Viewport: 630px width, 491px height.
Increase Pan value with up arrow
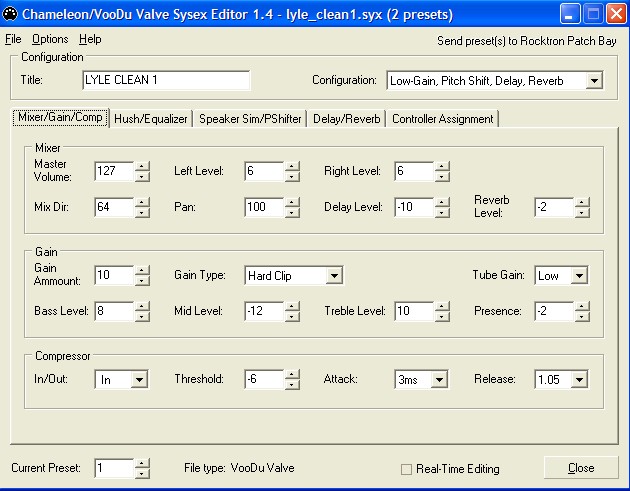[292, 202]
